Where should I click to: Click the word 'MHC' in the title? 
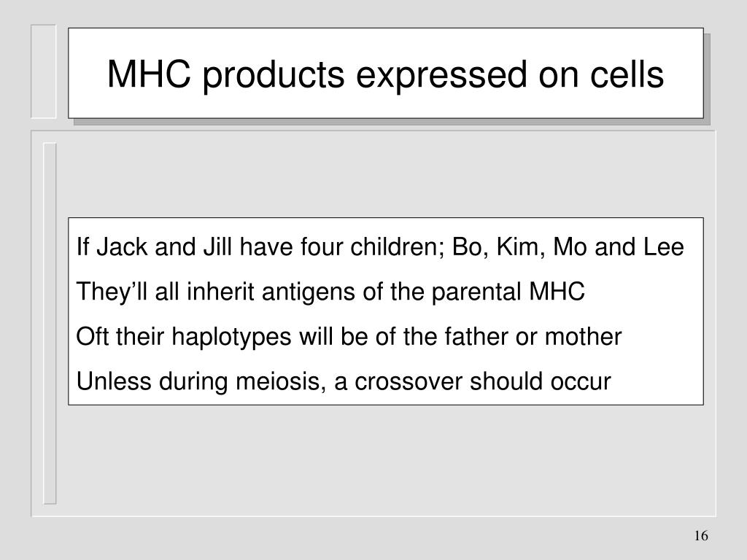[149, 74]
